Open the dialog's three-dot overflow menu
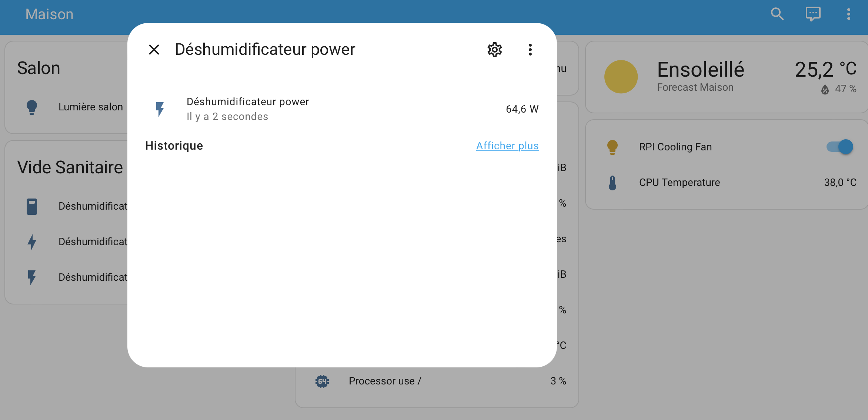This screenshot has height=420, width=868. coord(530,50)
